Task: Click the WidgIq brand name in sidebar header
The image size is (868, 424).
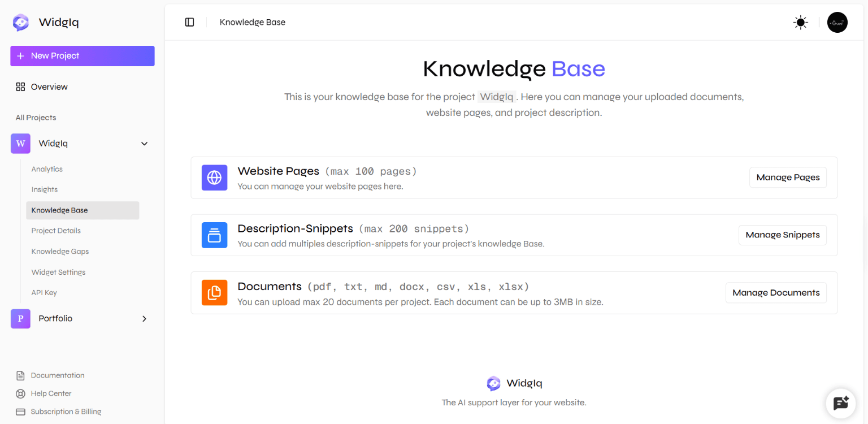Action: click(x=59, y=23)
